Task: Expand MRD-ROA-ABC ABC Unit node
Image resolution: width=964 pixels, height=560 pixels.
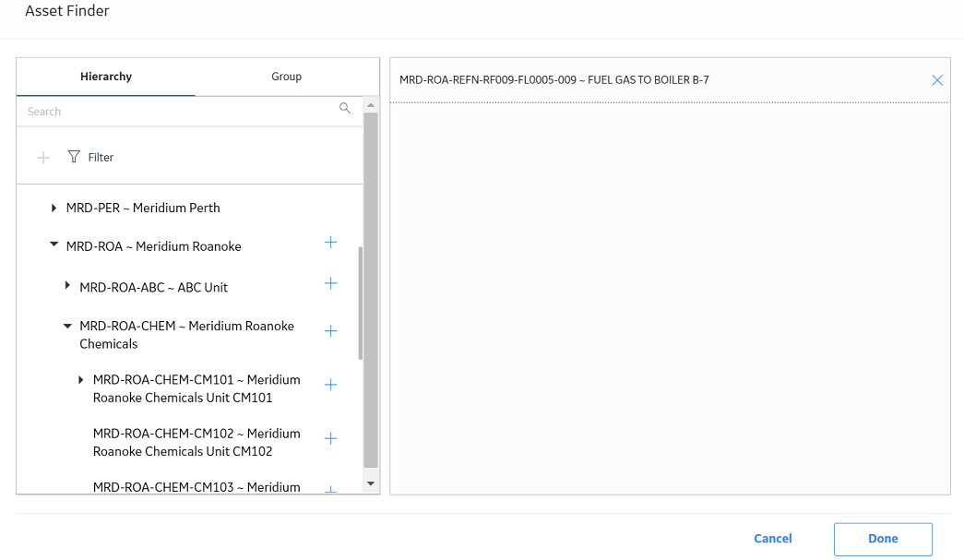Action: 67,285
